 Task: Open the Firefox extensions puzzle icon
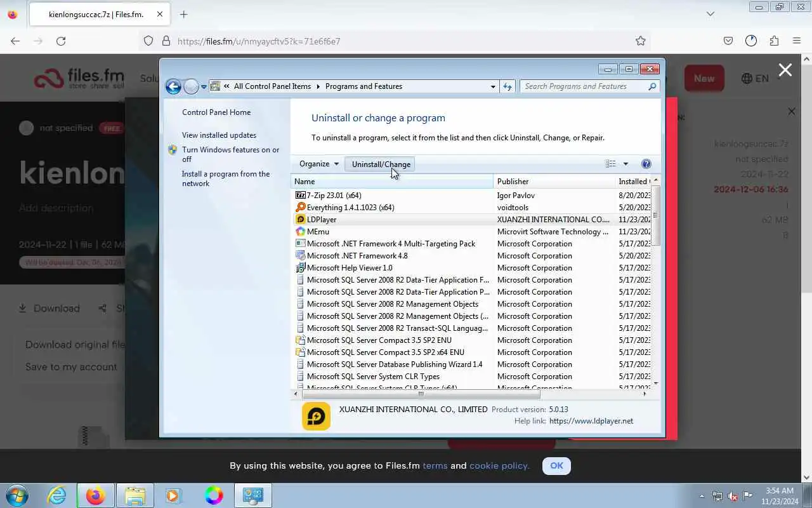coord(774,41)
